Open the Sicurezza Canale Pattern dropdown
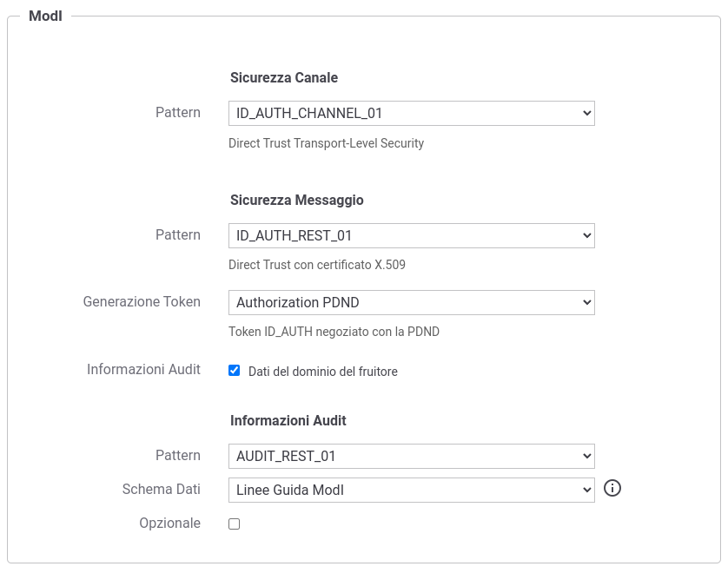 (412, 113)
